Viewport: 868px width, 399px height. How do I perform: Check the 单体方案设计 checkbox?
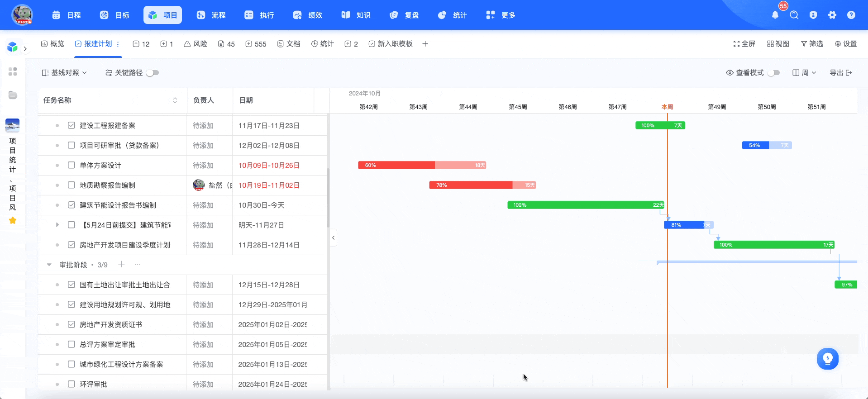tap(72, 165)
